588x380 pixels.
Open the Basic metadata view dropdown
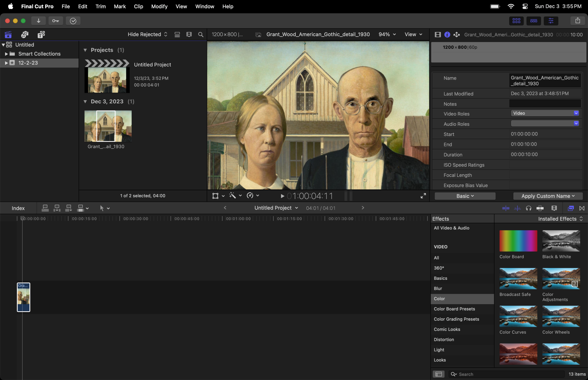click(465, 196)
